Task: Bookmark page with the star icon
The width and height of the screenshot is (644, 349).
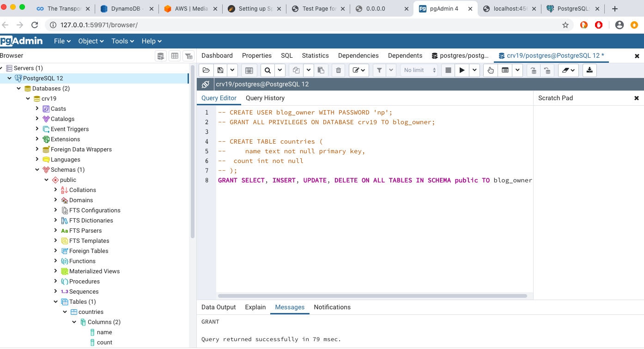Action: (x=565, y=25)
